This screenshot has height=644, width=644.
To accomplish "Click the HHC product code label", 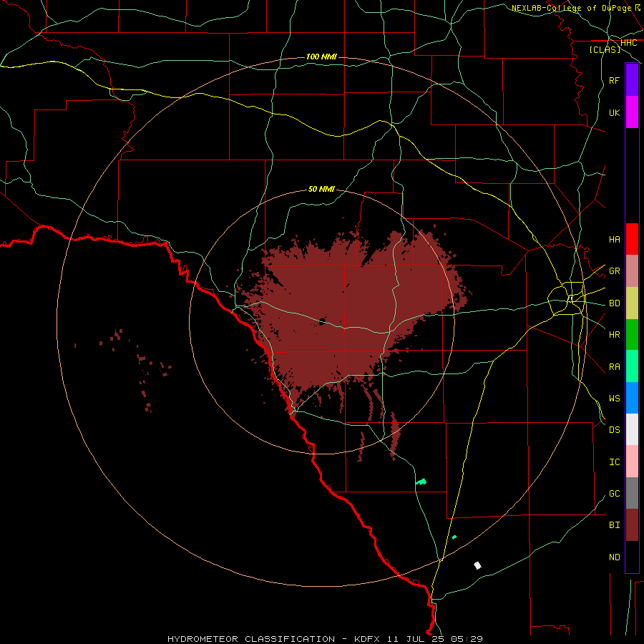I will pos(628,43).
